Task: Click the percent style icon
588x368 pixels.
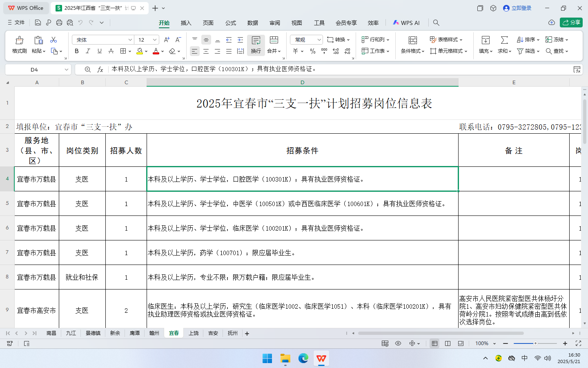Action: [x=313, y=51]
